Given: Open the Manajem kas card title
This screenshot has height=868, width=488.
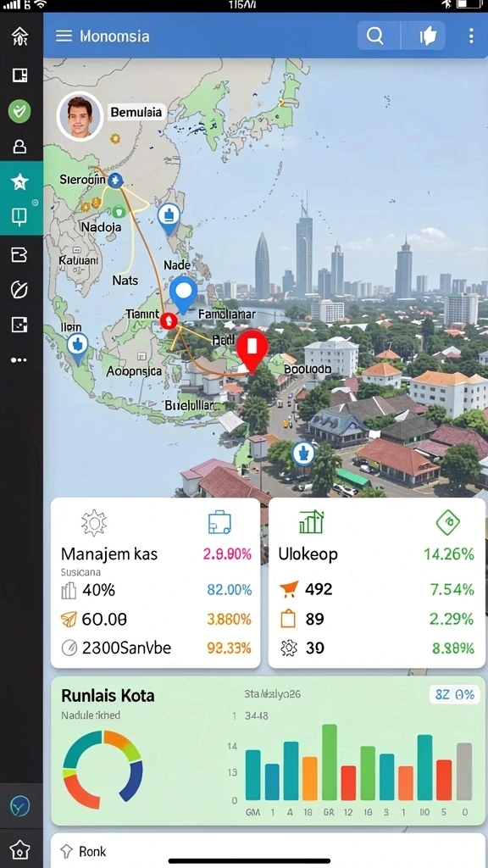Looking at the screenshot, I should [109, 554].
